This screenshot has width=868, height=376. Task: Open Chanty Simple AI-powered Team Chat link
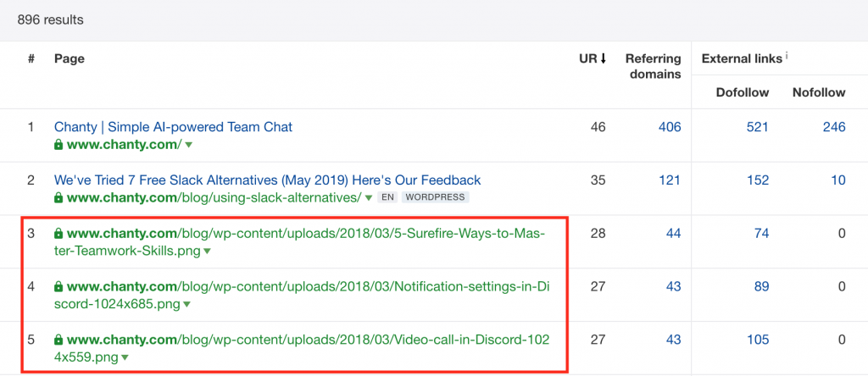point(173,127)
